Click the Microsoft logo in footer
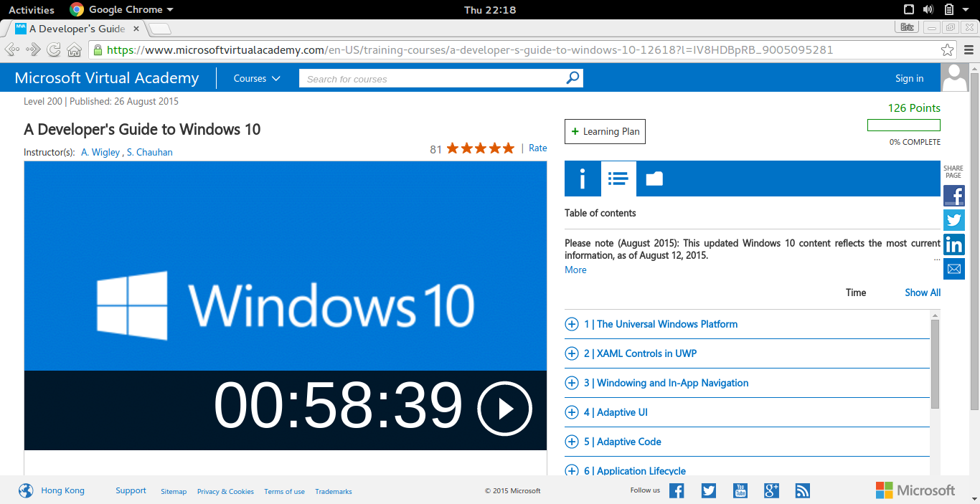 pos(915,490)
